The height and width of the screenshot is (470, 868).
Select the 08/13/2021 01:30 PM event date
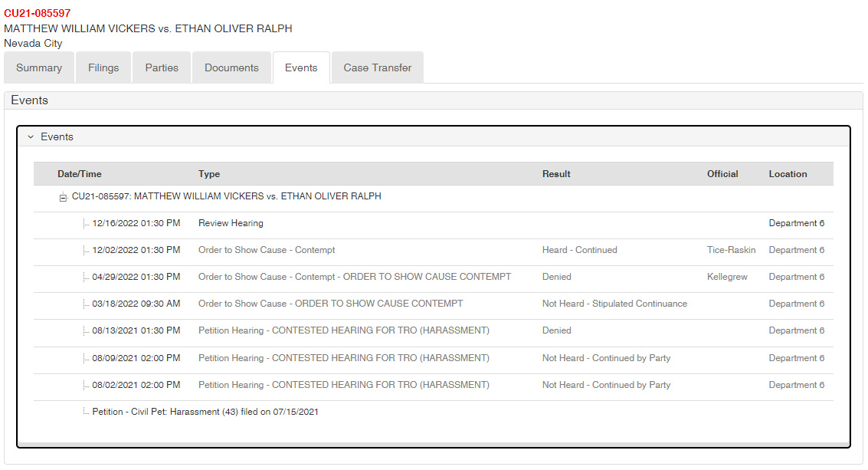pos(136,330)
